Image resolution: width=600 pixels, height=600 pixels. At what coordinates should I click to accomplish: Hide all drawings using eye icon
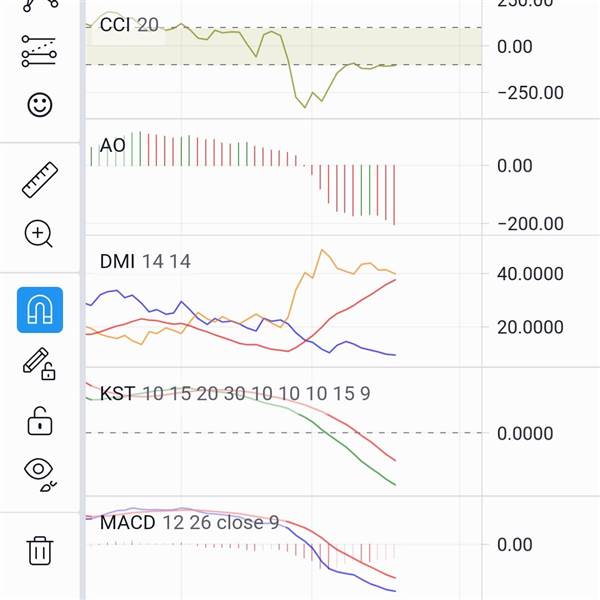(x=40, y=474)
